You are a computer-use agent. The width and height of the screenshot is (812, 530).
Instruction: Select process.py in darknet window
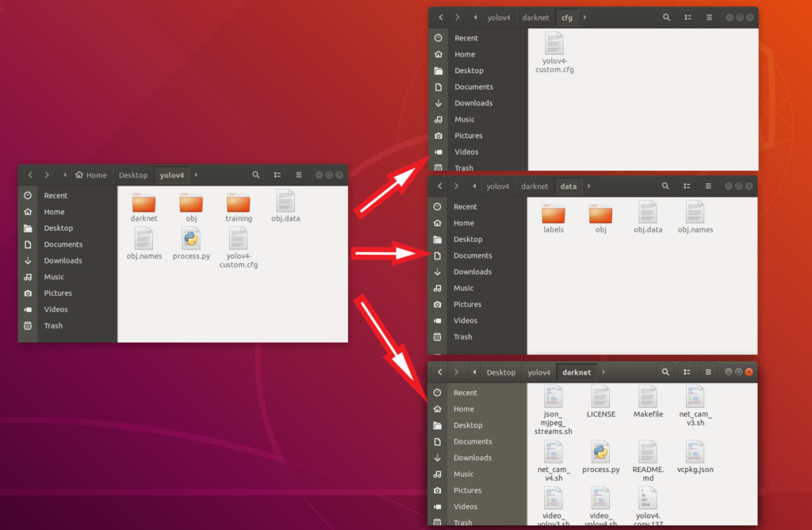[x=601, y=458]
